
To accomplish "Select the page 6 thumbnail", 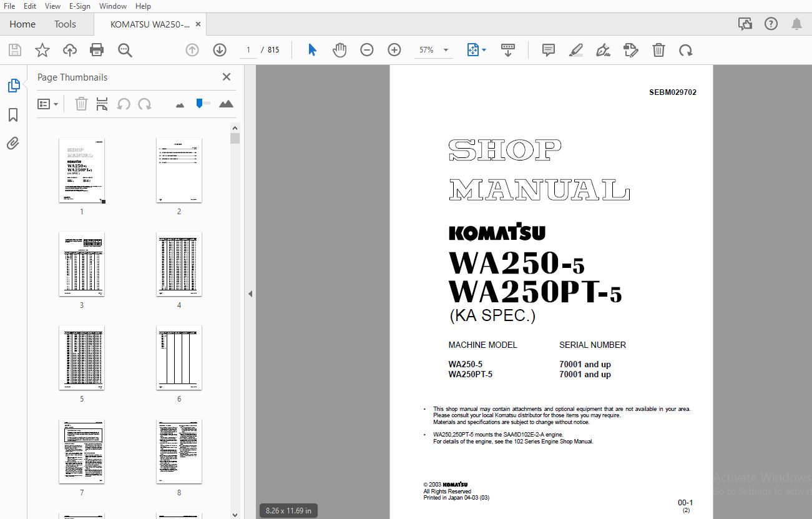I will coord(179,358).
